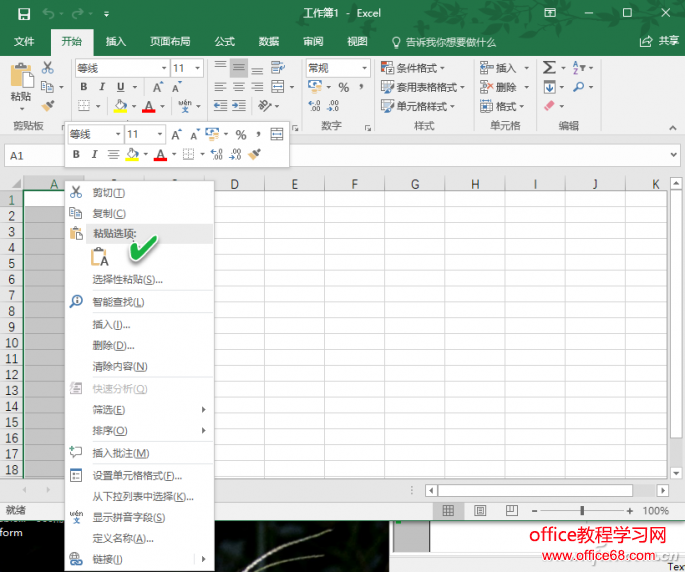Toggle Bold on the mini toolbar
685x572 pixels.
click(76, 154)
